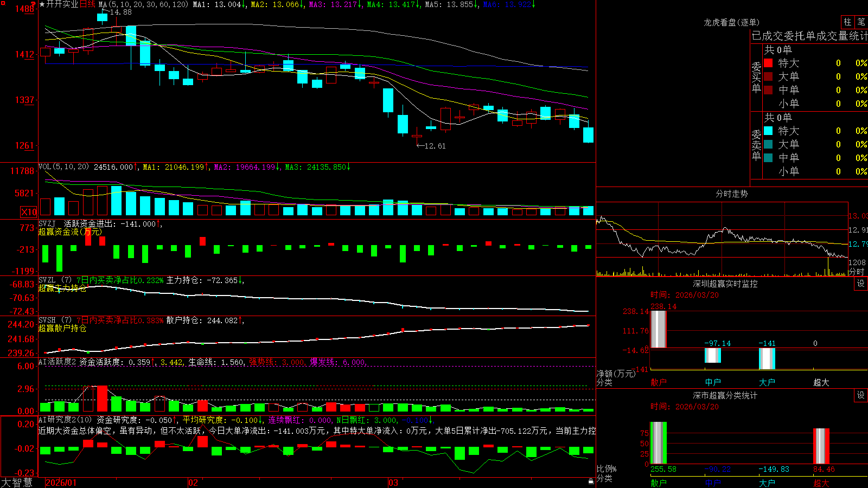Click the 84.46 超大 percentage value
The width and height of the screenshot is (868, 488).
pos(824,469)
